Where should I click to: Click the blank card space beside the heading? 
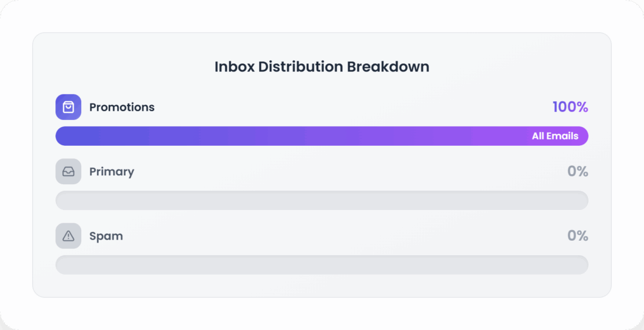coord(516,67)
